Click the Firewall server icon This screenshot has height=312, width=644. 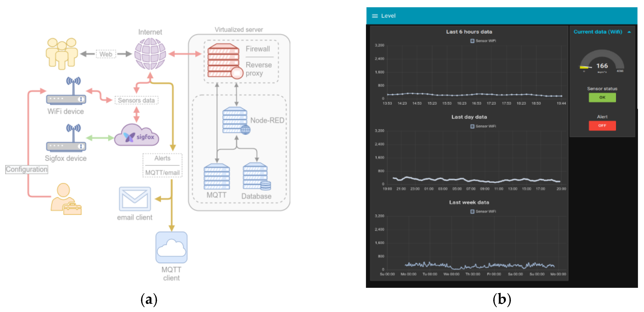click(223, 60)
